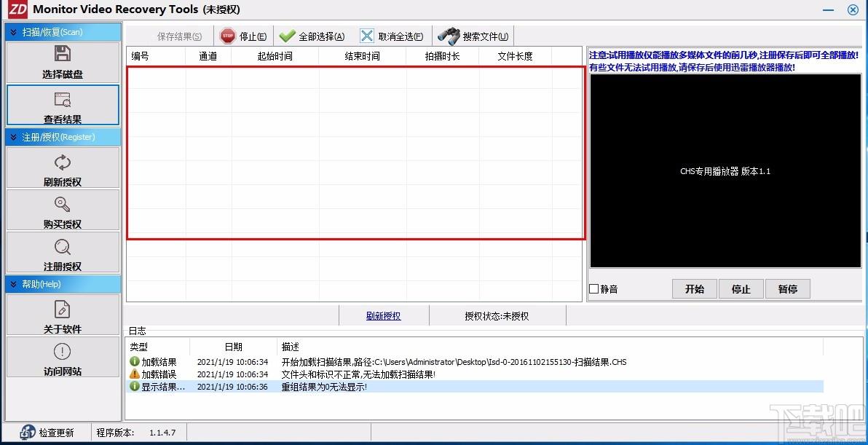Click the 访问网站 exclamation icon
The width and height of the screenshot is (868, 445).
(x=63, y=352)
